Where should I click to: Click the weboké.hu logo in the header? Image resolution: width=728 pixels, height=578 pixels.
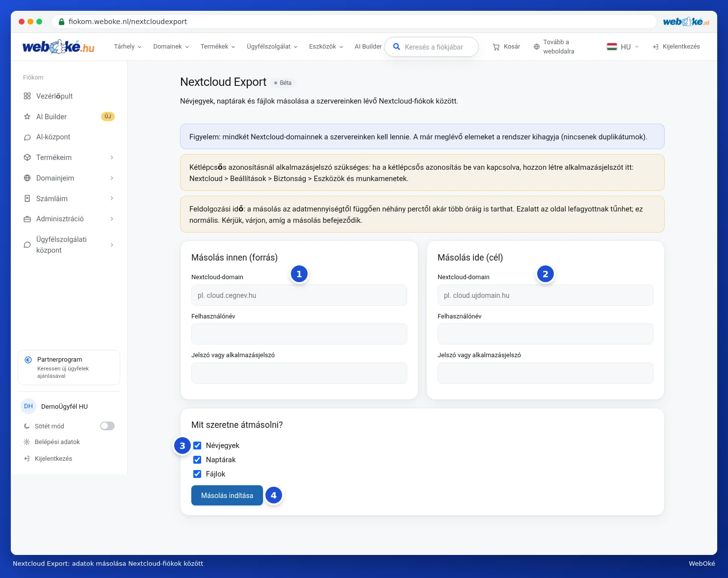pos(58,47)
